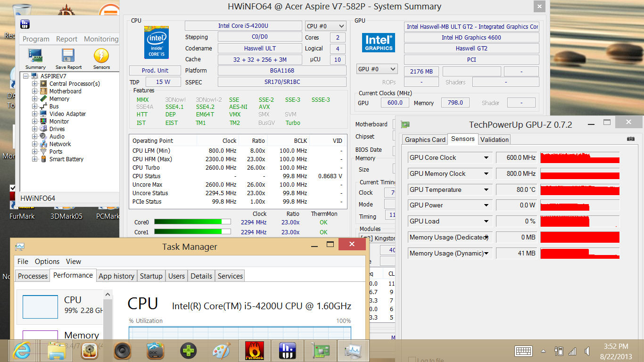The width and height of the screenshot is (644, 362).
Task: Open Task Manager Options menu
Action: pyautogui.click(x=47, y=261)
